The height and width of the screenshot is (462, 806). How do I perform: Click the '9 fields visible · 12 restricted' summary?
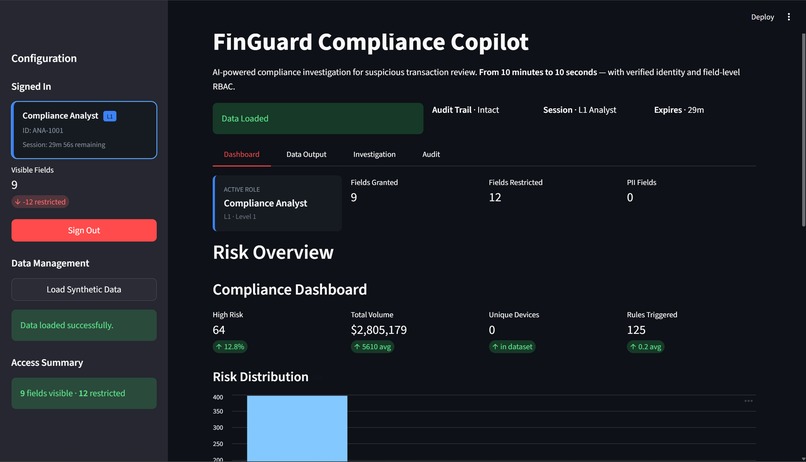[x=84, y=393]
